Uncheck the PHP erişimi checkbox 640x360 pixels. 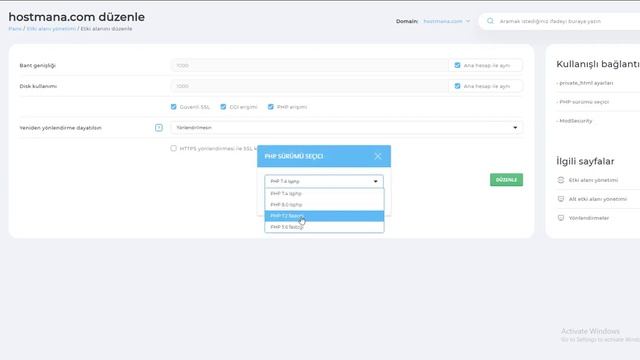coord(271,107)
